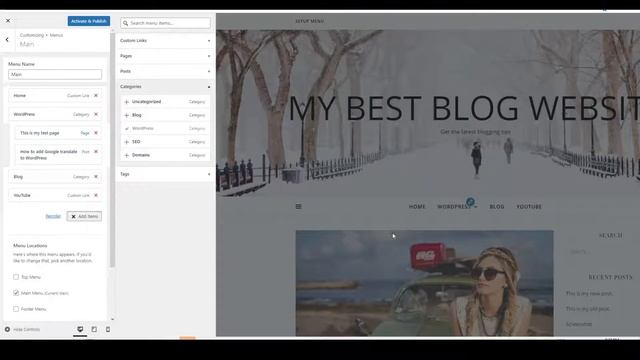Click the Reorder link

pyautogui.click(x=53, y=216)
